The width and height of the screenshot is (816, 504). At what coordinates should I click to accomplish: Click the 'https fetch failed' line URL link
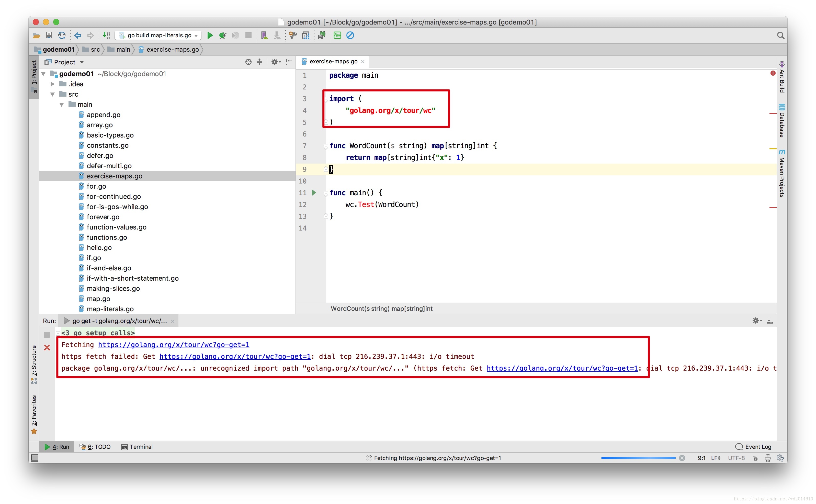(235, 356)
